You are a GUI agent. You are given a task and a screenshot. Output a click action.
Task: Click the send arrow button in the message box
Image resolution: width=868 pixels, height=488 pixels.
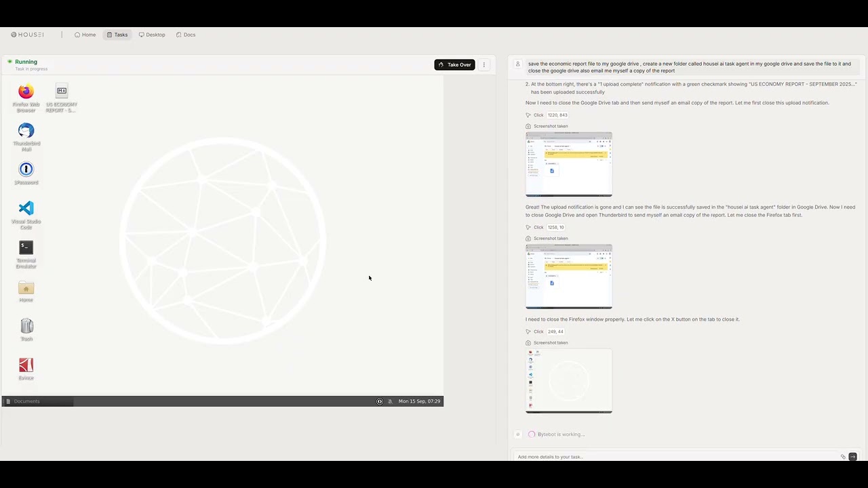coord(852,457)
